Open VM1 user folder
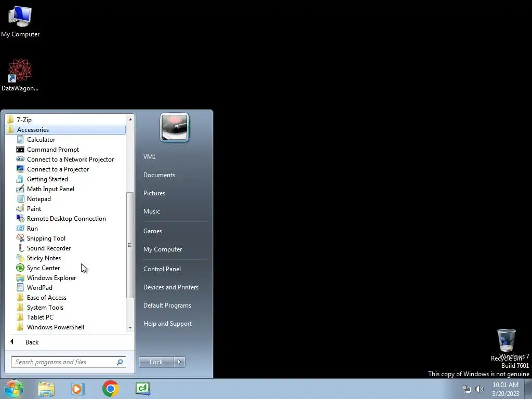This screenshot has height=399, width=532. click(149, 157)
